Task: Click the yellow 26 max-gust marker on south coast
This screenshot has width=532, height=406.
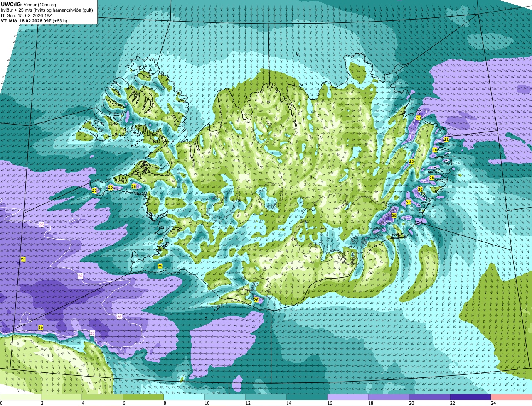Action: click(x=256, y=300)
